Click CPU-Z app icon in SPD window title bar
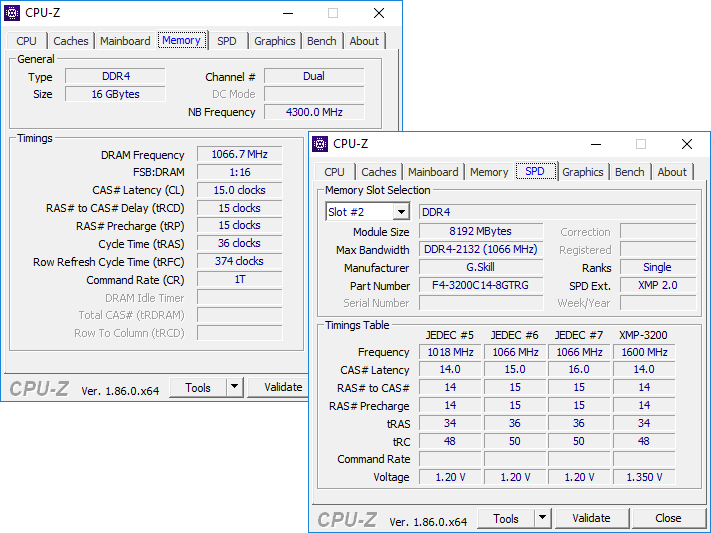 coord(320,144)
